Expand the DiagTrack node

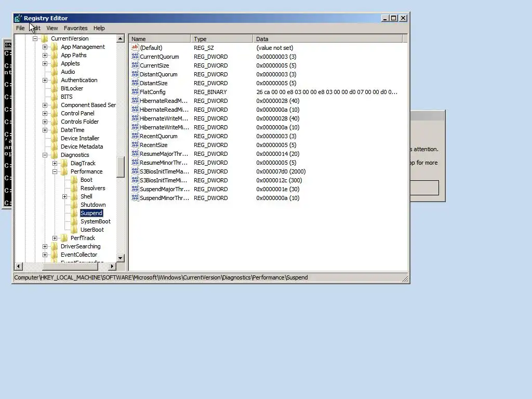click(x=55, y=163)
